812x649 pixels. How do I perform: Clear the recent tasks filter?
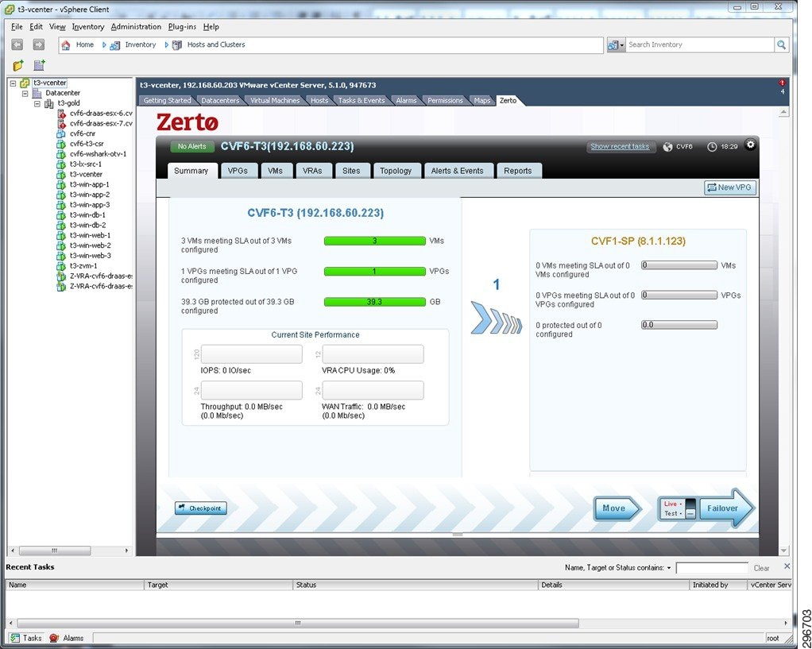pyautogui.click(x=761, y=568)
